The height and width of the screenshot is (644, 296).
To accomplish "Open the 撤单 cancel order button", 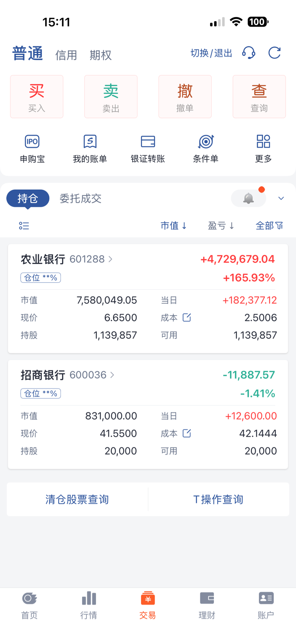I will 185,96.
